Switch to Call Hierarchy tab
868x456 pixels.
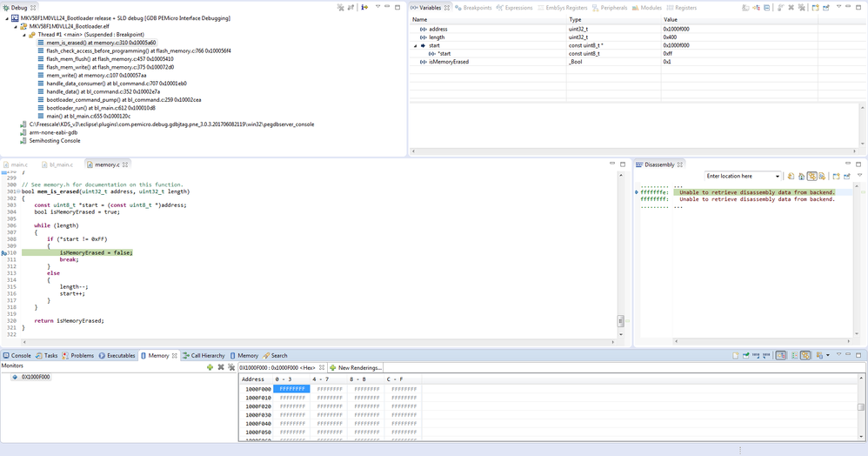pyautogui.click(x=204, y=356)
